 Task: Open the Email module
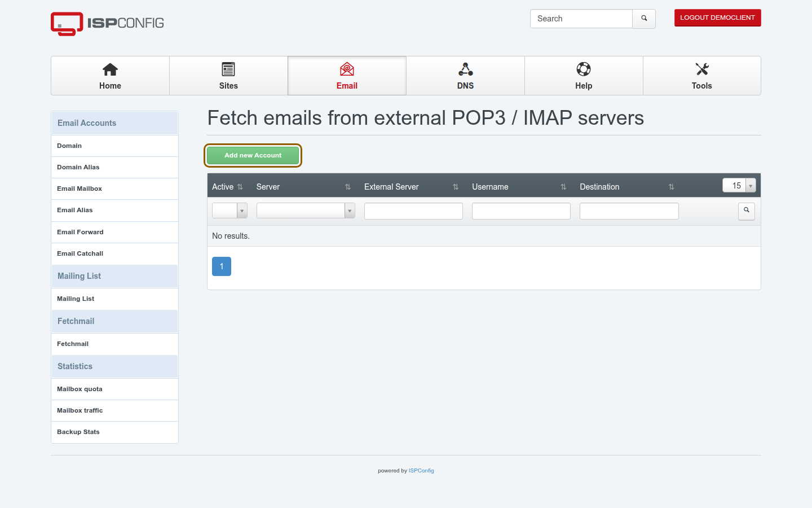pyautogui.click(x=347, y=76)
